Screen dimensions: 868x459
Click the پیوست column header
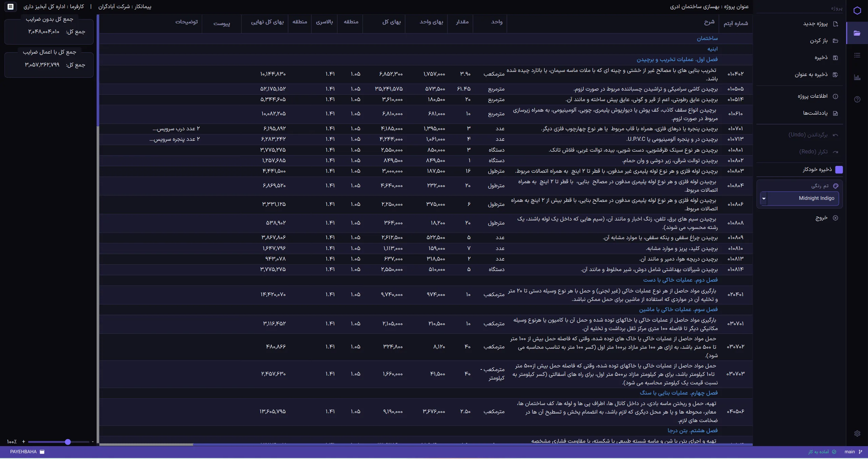coord(222,24)
